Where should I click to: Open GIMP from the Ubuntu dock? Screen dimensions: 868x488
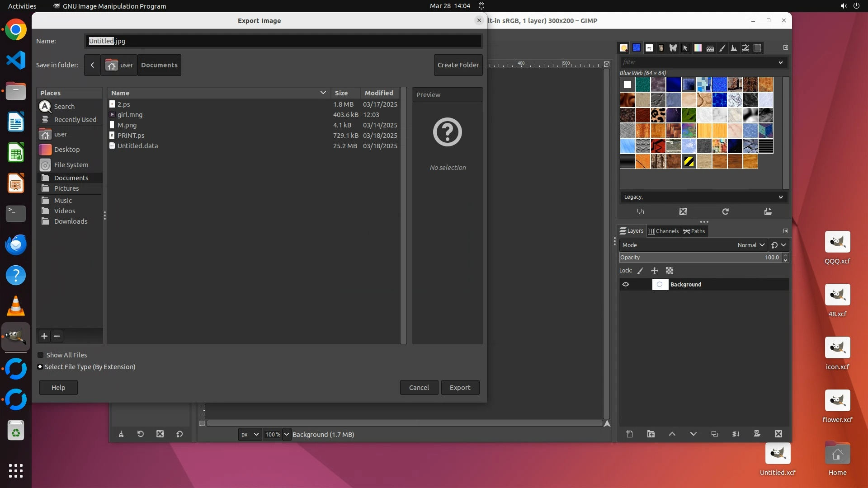16,337
